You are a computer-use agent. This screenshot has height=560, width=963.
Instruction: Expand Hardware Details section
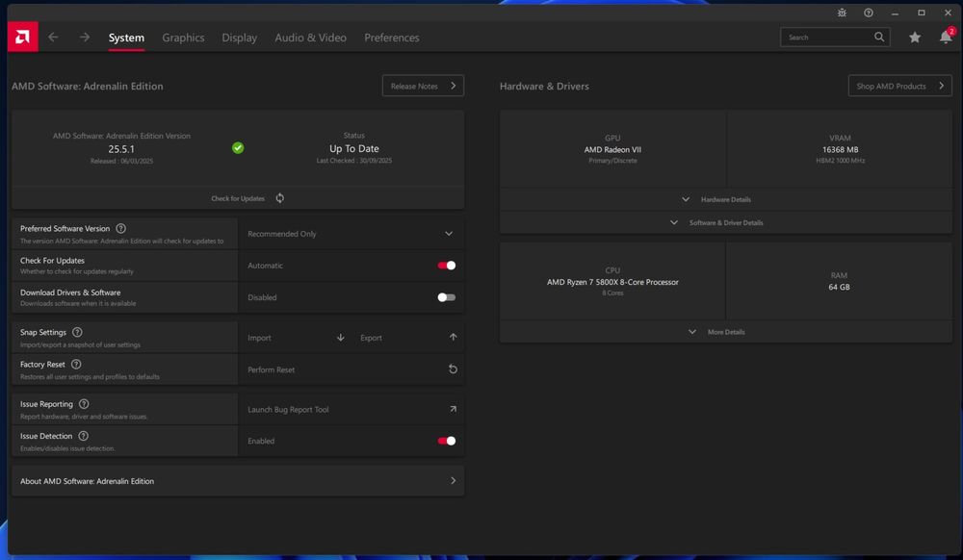725,199
